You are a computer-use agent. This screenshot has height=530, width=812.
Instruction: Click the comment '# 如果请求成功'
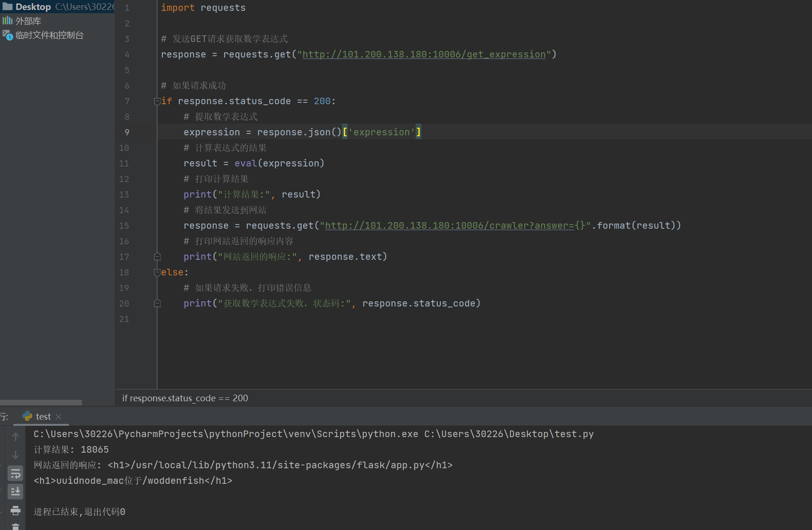pyautogui.click(x=193, y=85)
